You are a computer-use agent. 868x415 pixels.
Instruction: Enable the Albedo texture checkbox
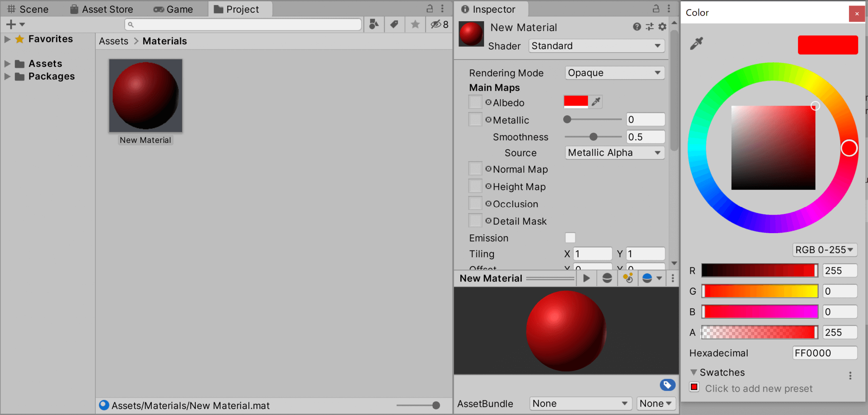pos(475,102)
